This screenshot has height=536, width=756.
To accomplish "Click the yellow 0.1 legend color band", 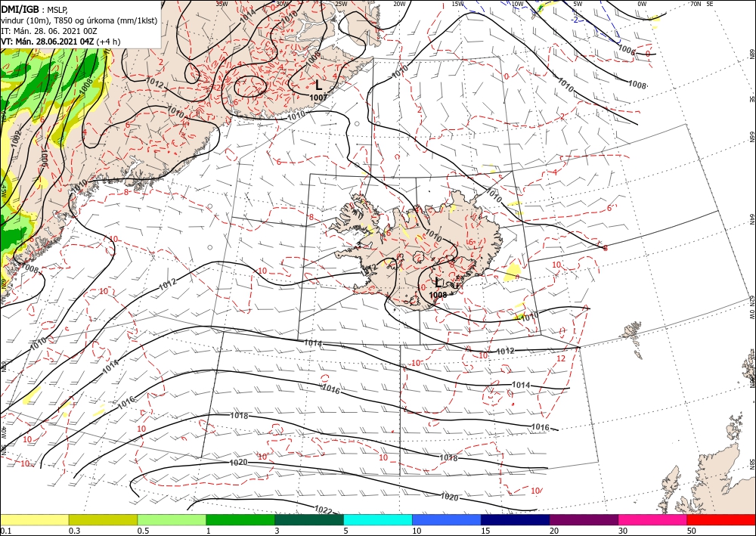I will tap(34, 519).
